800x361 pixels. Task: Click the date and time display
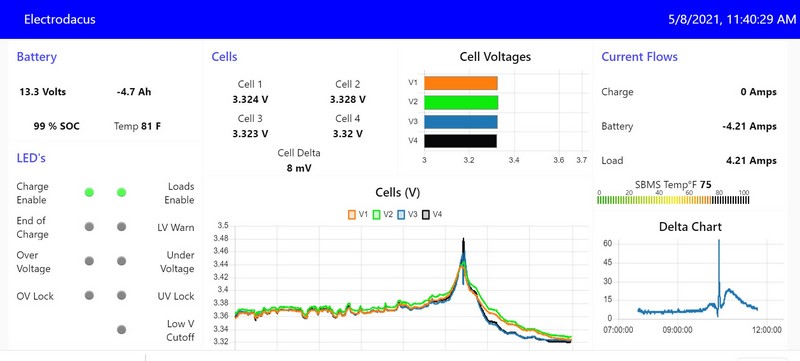pos(732,19)
